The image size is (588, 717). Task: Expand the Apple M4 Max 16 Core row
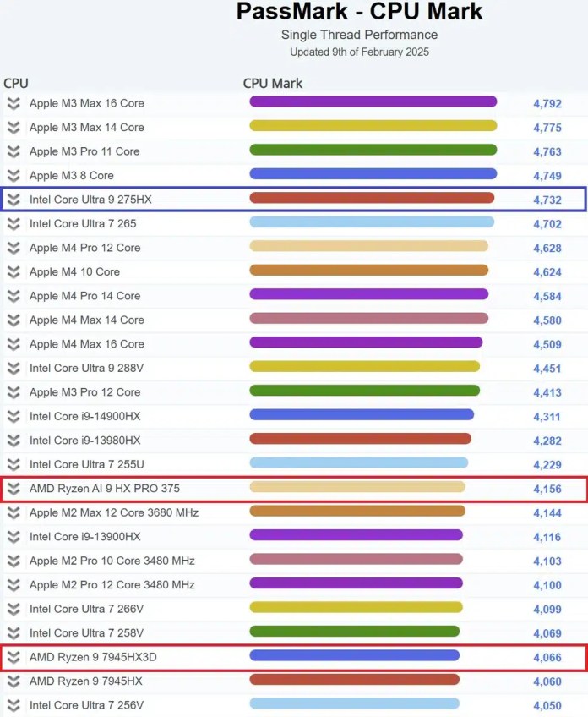[x=14, y=344]
